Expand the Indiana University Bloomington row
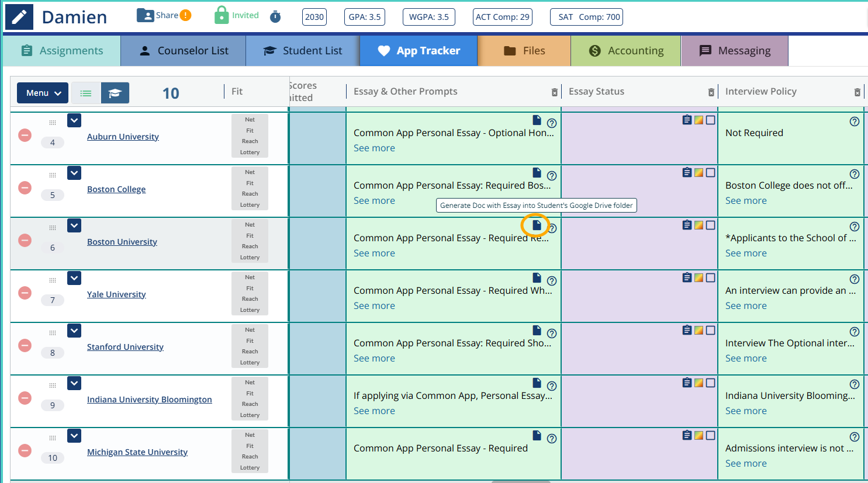The width and height of the screenshot is (868, 483). point(74,383)
